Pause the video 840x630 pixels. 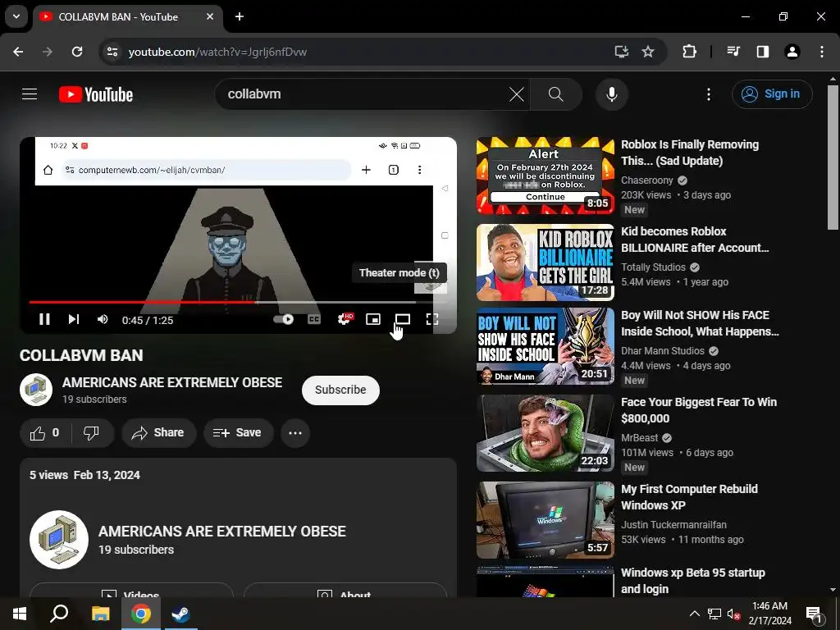point(44,319)
